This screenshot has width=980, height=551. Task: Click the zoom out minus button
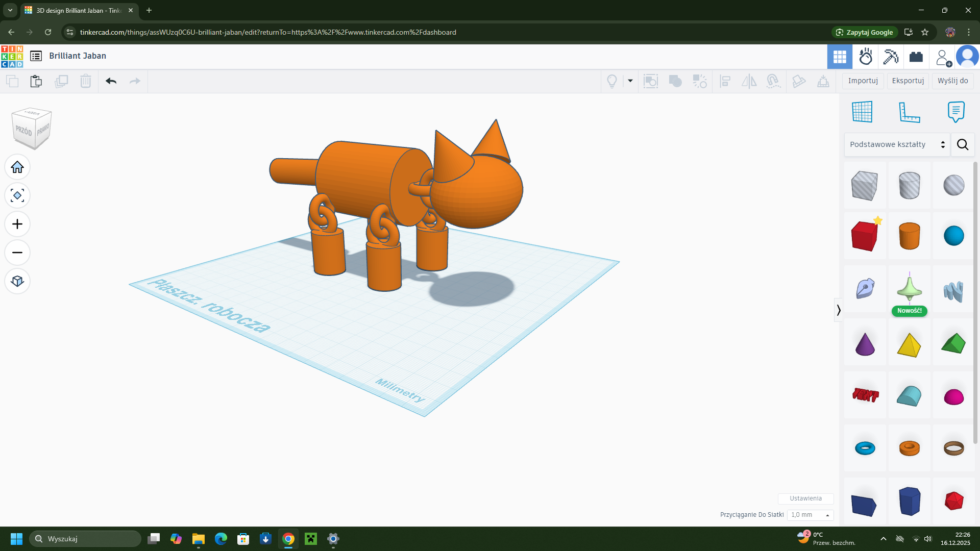pyautogui.click(x=17, y=253)
